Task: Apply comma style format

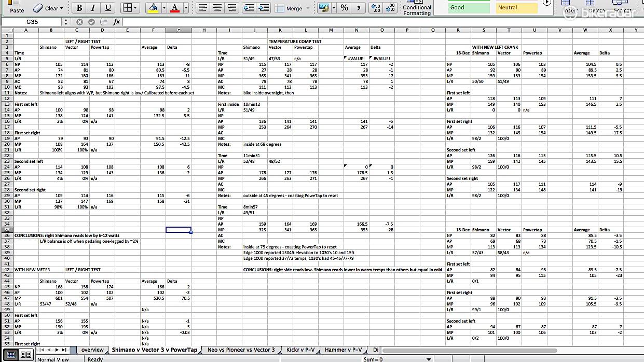Action: point(359,8)
